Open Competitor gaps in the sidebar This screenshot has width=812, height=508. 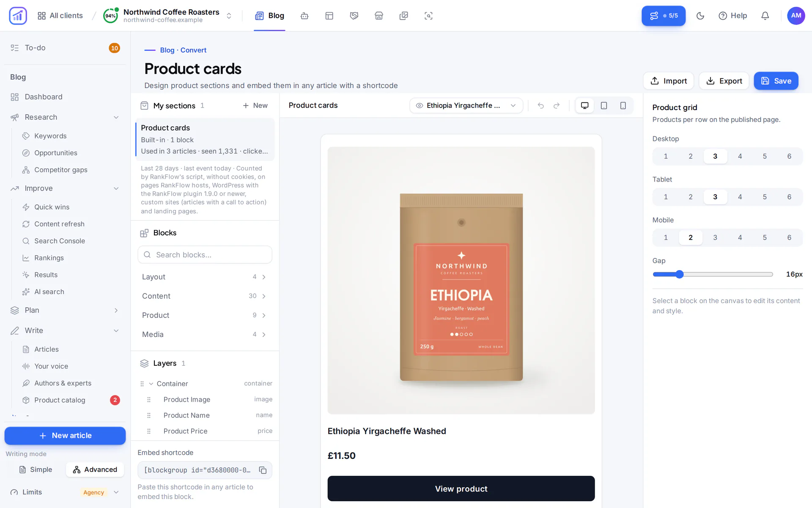point(61,170)
